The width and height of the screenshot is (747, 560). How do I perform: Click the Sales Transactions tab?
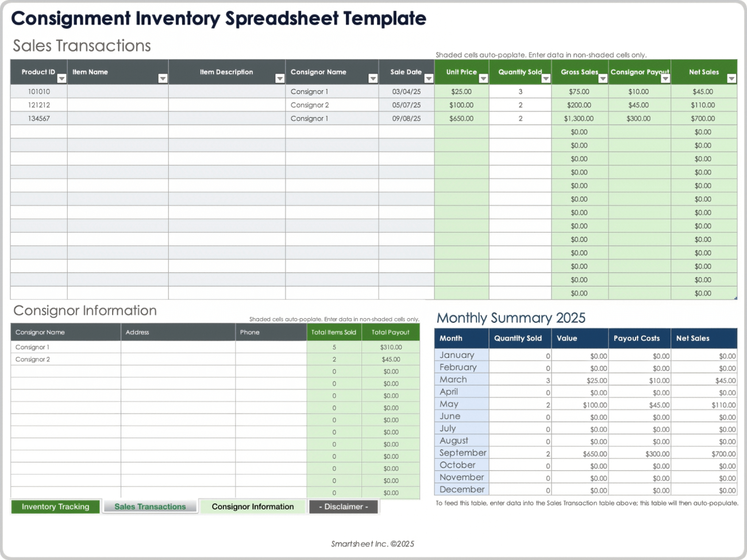tap(150, 507)
